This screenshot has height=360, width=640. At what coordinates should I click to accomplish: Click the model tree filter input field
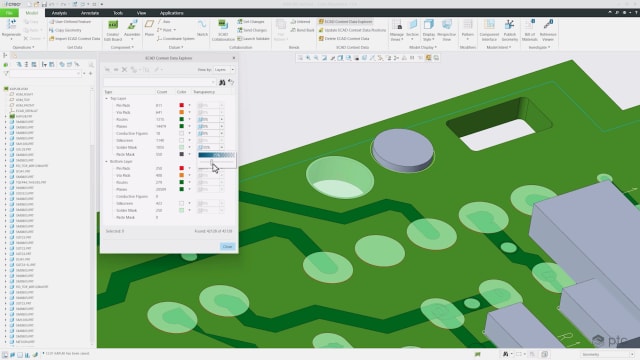(45, 74)
